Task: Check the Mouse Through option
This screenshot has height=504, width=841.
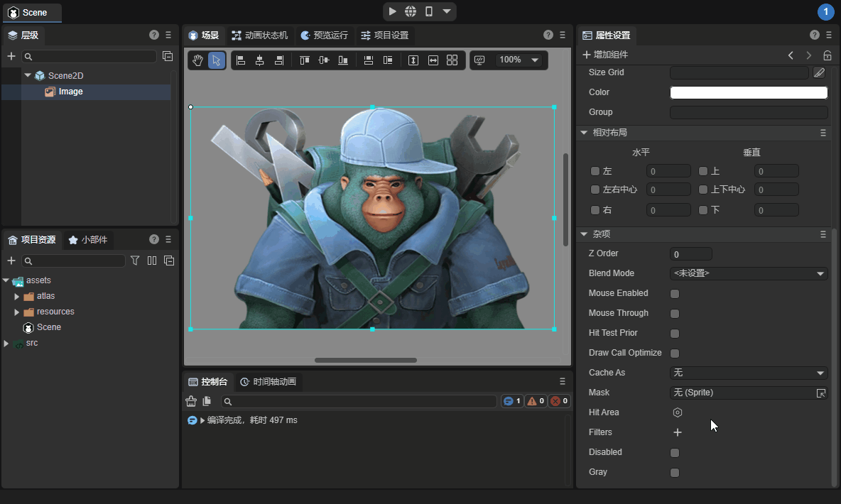Action: [x=675, y=314]
